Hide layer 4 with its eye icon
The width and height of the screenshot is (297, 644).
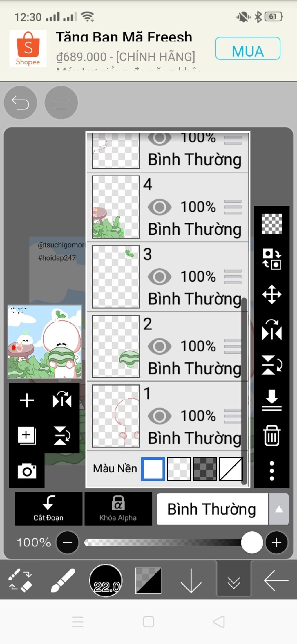click(160, 207)
